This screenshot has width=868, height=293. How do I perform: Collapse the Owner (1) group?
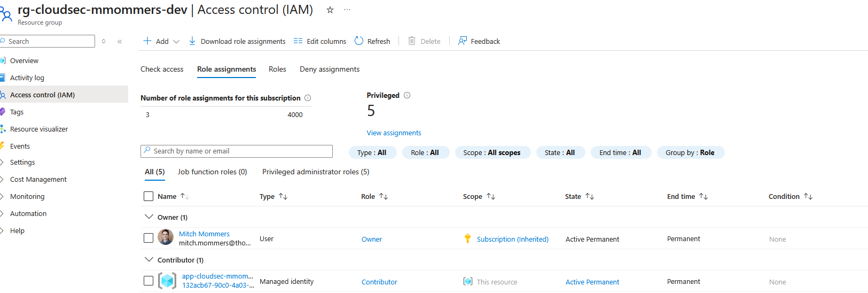(148, 217)
